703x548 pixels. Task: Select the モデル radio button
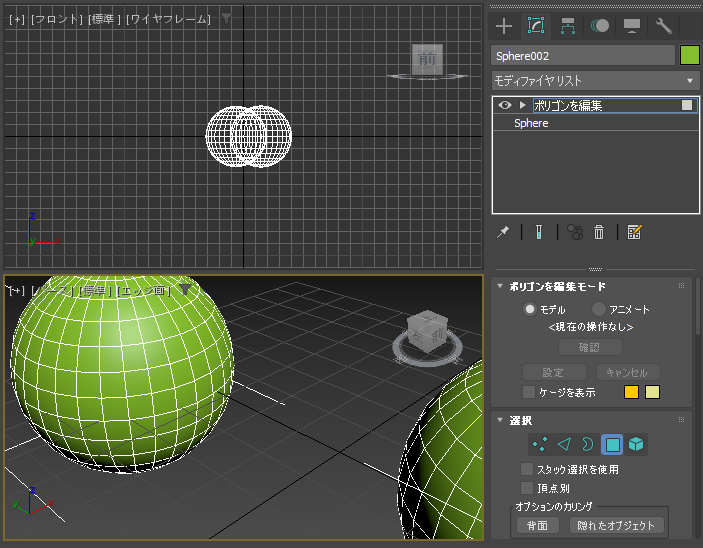[x=530, y=309]
